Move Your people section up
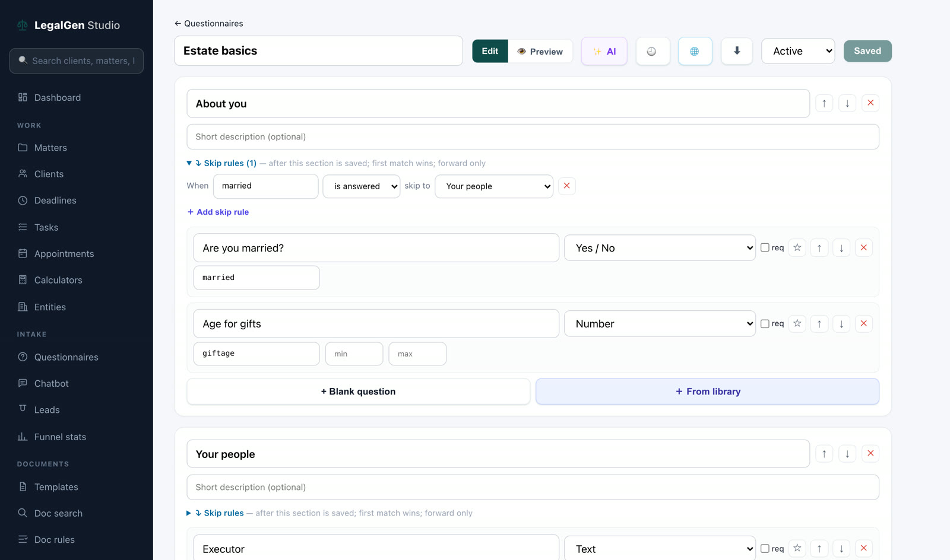The image size is (950, 560). pos(824,454)
